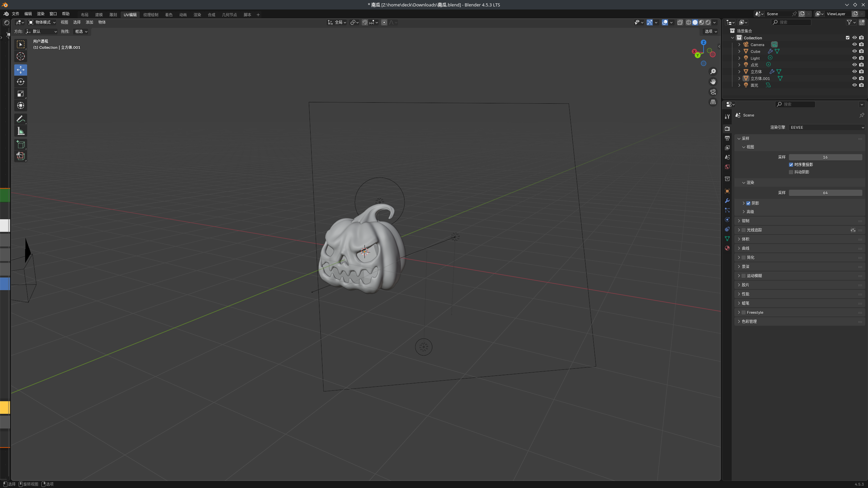Select the Rotate tool in toolbar
This screenshot has height=488, width=868.
click(21, 82)
